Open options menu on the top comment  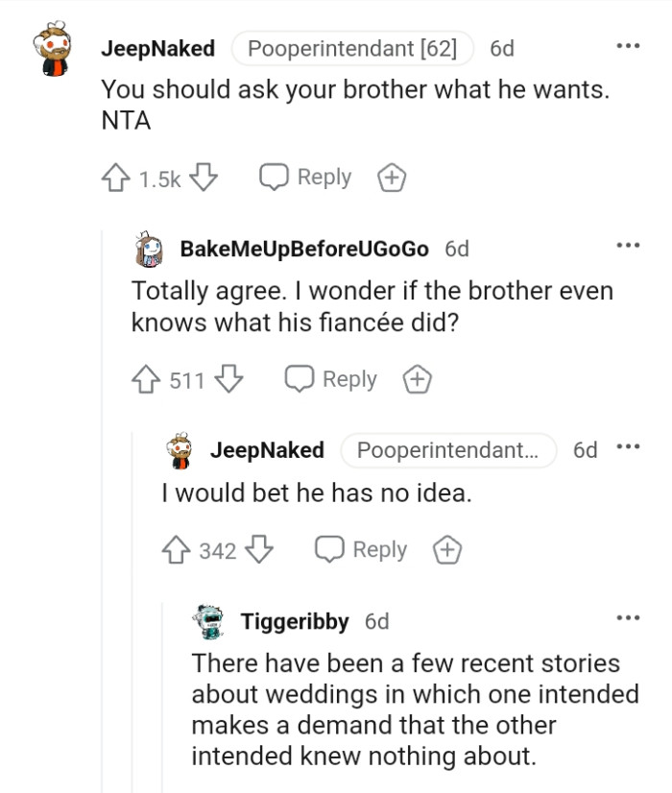pos(629,43)
